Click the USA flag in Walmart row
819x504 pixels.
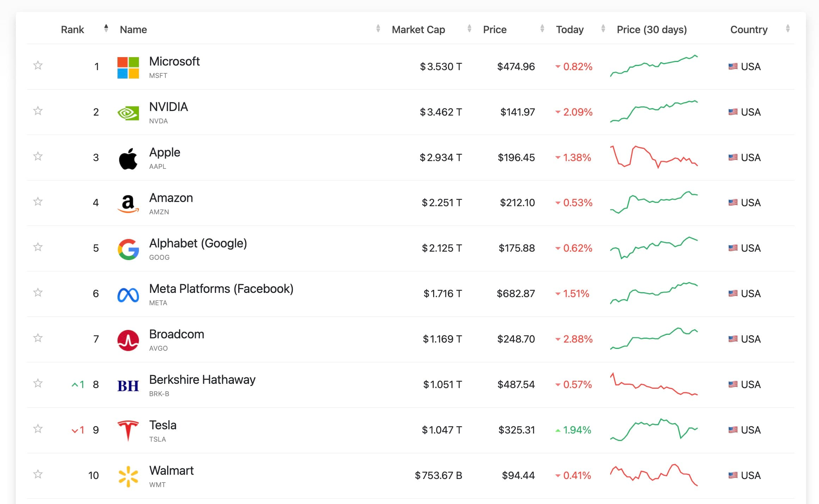(733, 475)
